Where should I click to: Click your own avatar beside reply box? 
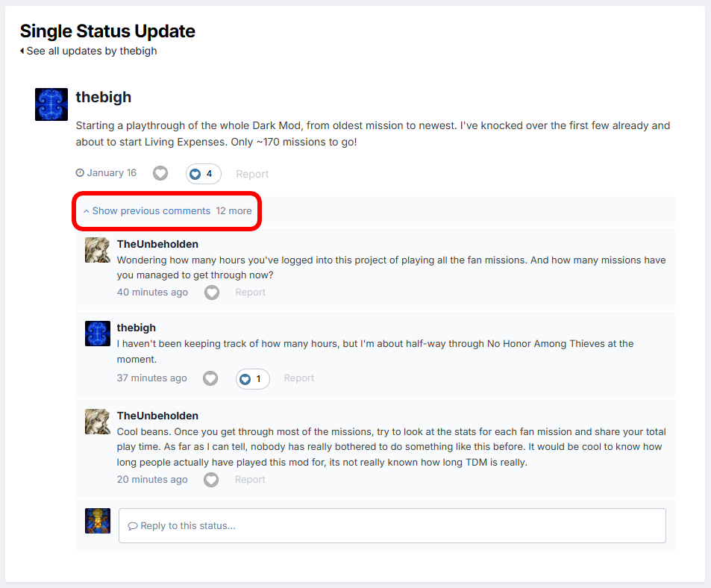click(98, 521)
